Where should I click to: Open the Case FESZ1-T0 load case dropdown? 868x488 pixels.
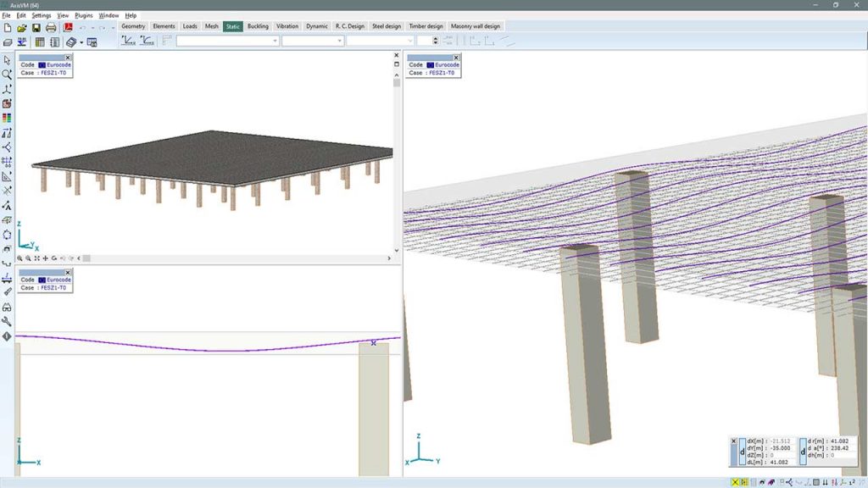[49, 73]
